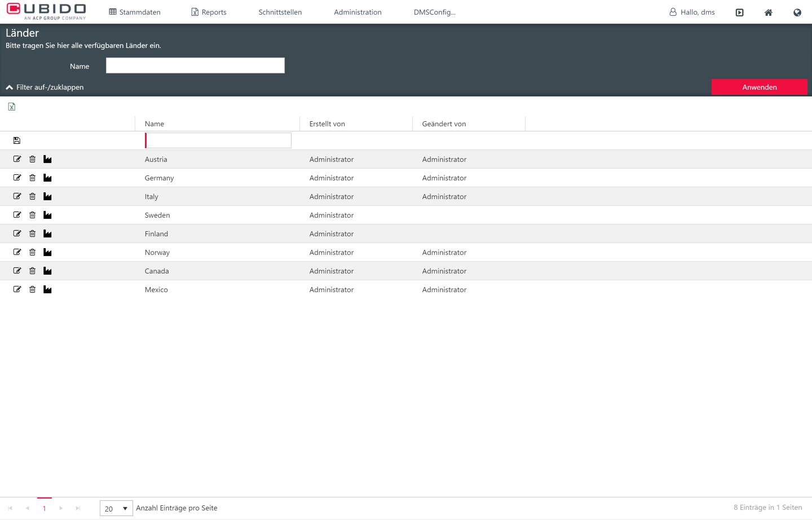Focus the Name filter input field
The image size is (812, 520).
pos(195,65)
